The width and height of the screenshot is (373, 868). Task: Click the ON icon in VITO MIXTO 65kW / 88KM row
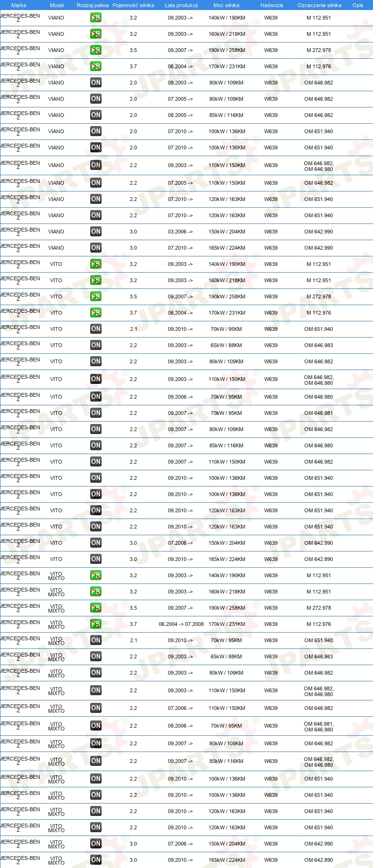[x=96, y=656]
